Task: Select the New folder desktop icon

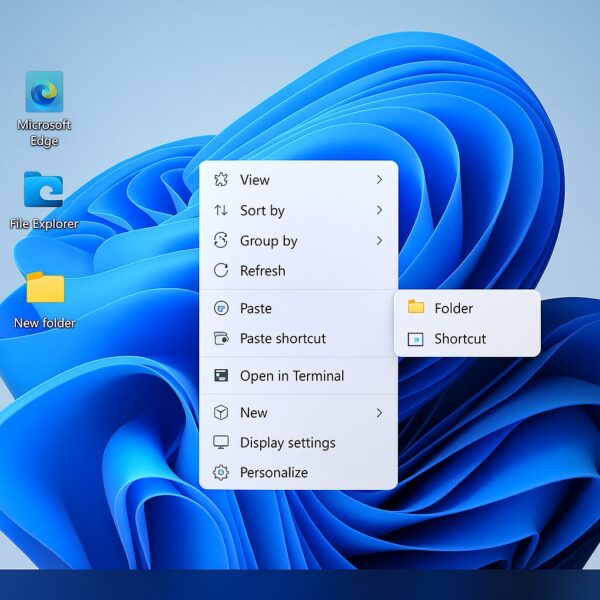Action: (x=45, y=300)
